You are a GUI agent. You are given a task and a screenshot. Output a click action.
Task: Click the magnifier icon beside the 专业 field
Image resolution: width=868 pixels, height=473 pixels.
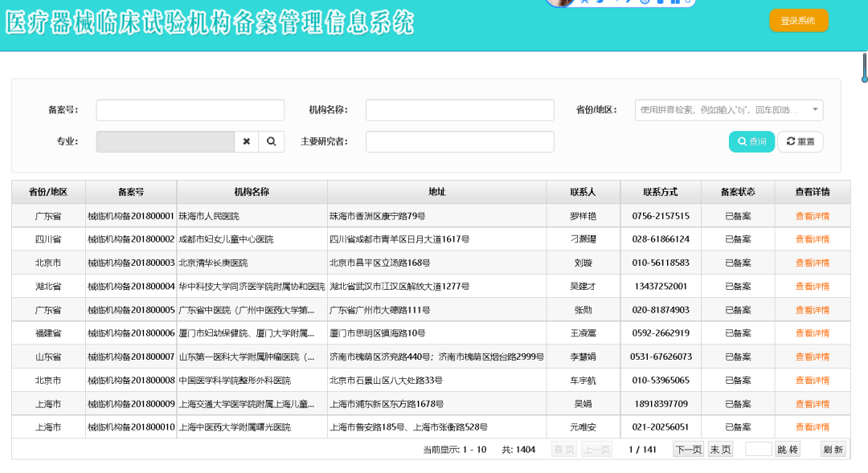point(271,141)
